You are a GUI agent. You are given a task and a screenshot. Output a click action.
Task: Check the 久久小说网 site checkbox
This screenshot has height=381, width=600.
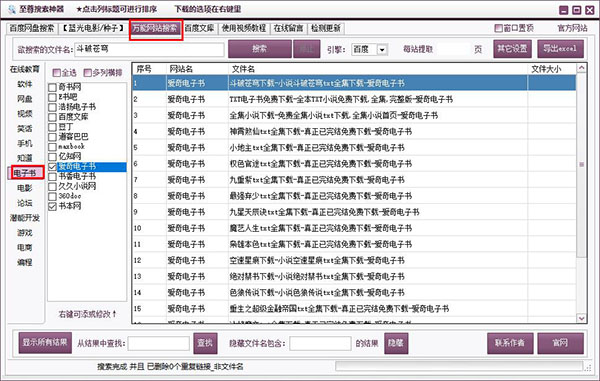pyautogui.click(x=52, y=187)
